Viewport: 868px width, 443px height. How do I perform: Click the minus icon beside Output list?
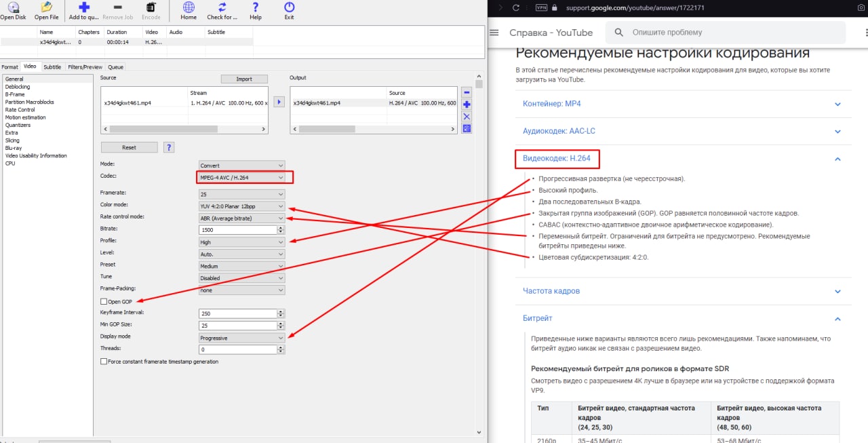point(467,92)
